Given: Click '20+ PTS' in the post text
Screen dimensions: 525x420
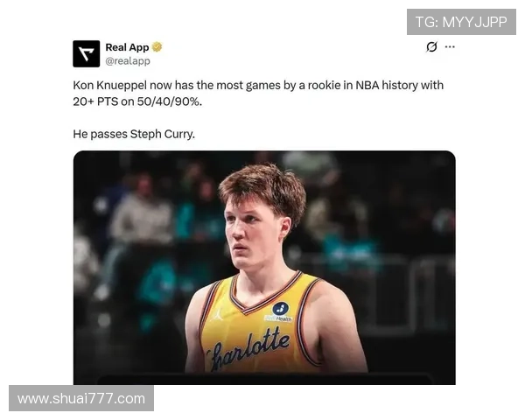Looking at the screenshot, I should click(x=95, y=101).
